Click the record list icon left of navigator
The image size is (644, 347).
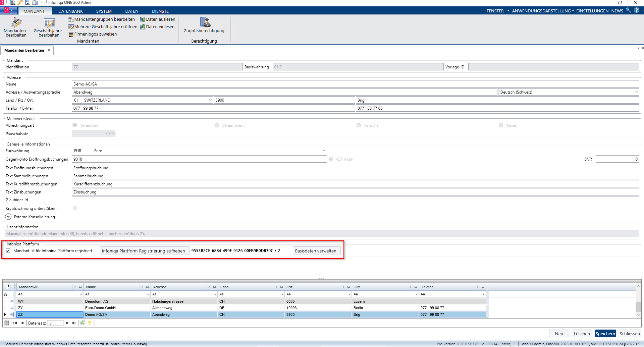pos(6,323)
